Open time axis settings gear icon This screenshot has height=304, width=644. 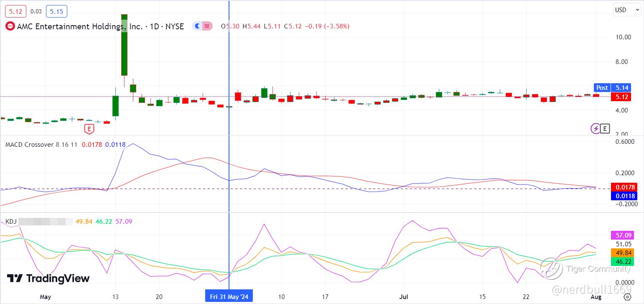[x=627, y=296]
